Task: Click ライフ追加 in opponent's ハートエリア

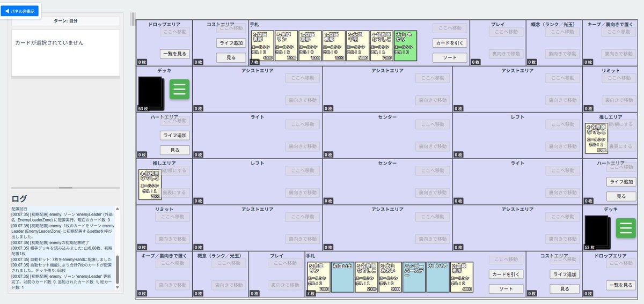Action: coord(175,136)
